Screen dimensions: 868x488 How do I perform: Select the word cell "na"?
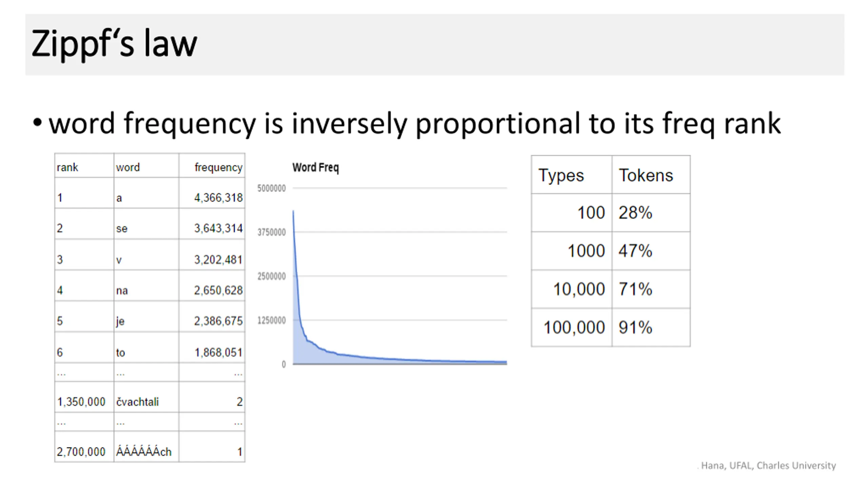pos(122,291)
